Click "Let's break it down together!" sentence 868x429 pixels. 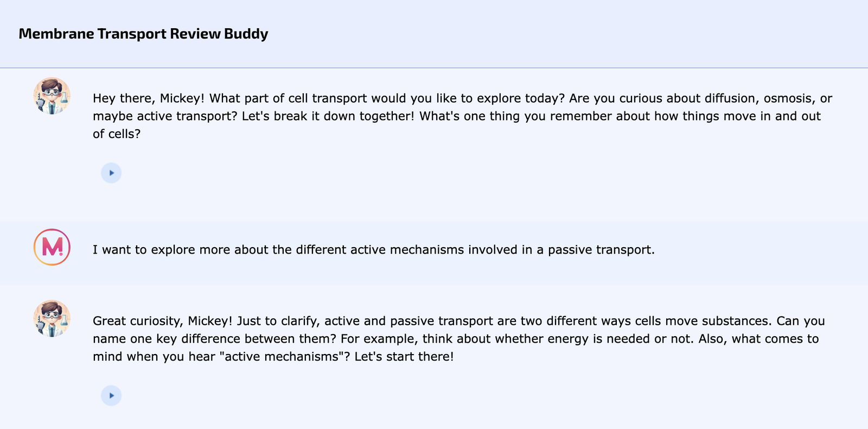(x=329, y=116)
